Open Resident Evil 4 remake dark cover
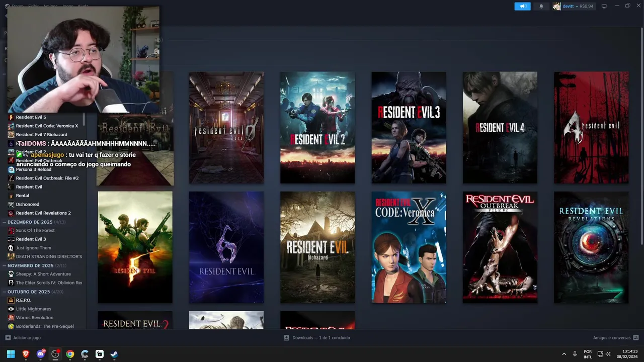Viewport: 644px width, 362px height. tap(500, 128)
